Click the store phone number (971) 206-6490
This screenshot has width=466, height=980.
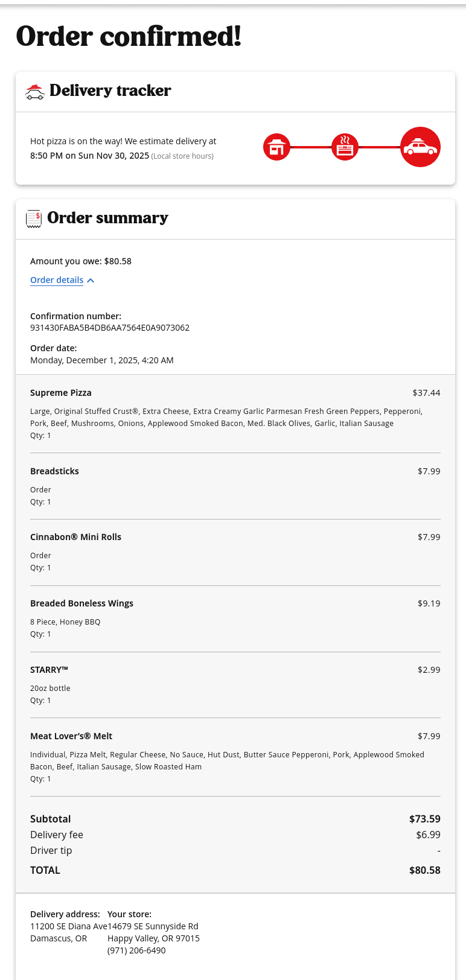point(136,950)
